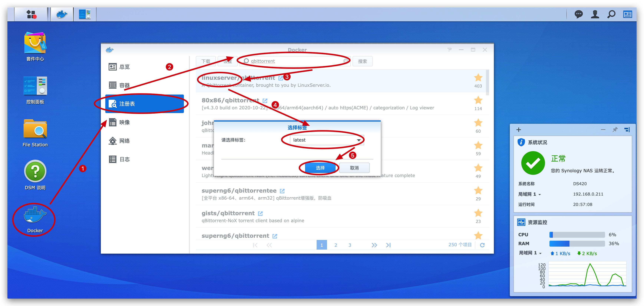Click the Cancel button in tag dialog
644x306 pixels.
point(354,168)
